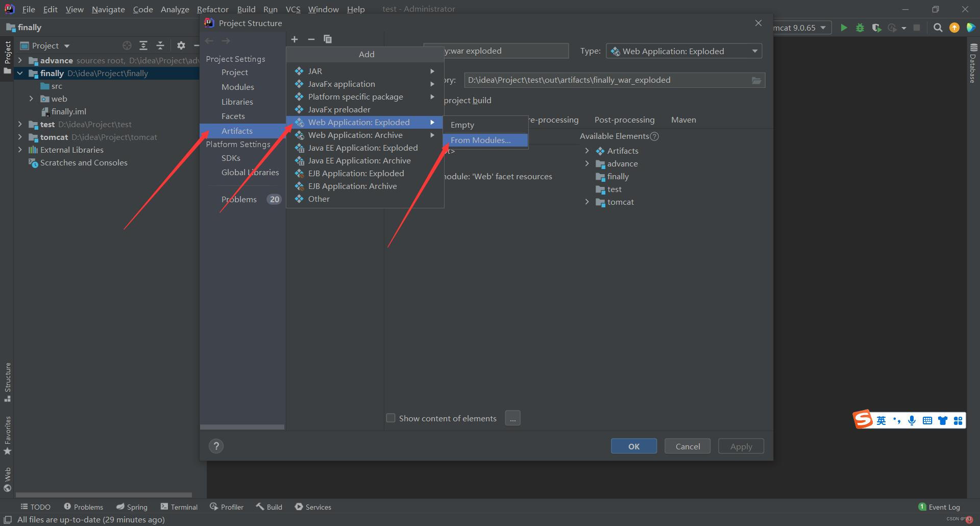Open the Event Log at bottom right
The height and width of the screenshot is (526, 980).
939,507
